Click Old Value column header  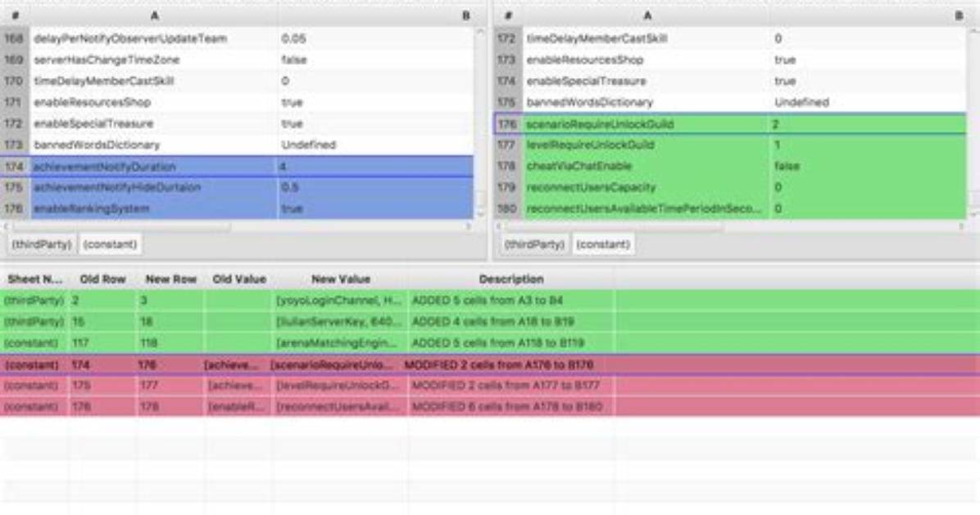point(238,279)
